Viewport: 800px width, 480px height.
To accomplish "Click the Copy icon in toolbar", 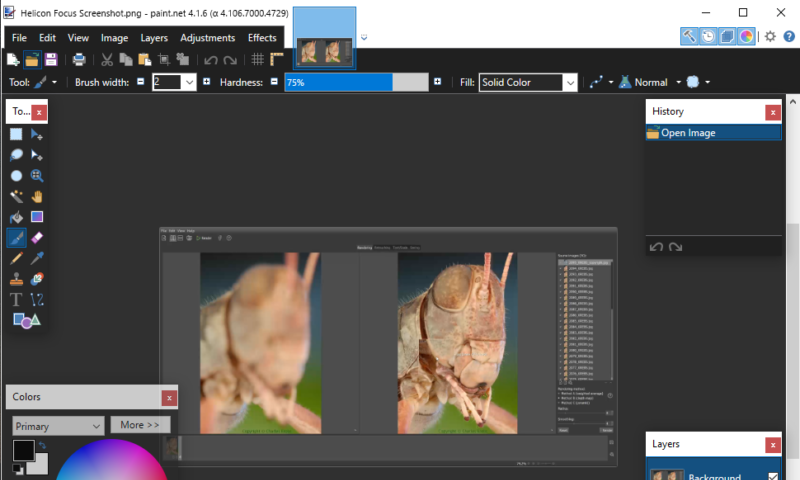I will tap(126, 60).
